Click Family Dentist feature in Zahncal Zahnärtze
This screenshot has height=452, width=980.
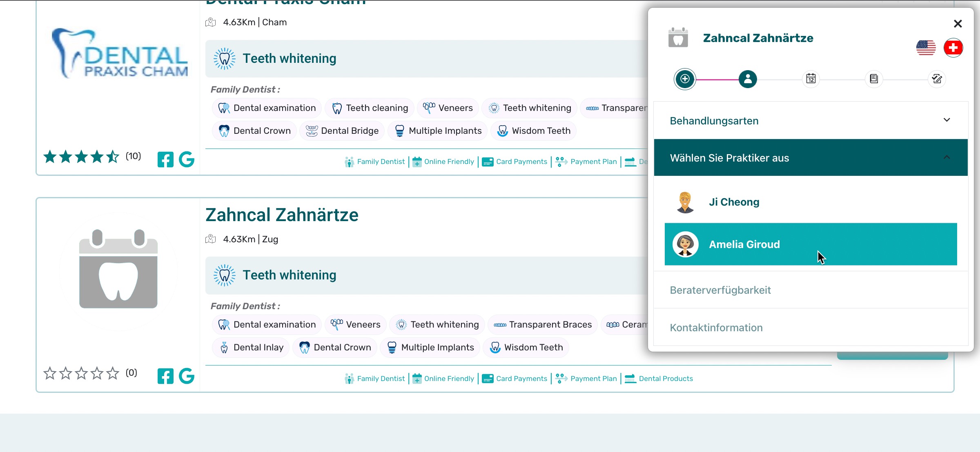(x=375, y=379)
